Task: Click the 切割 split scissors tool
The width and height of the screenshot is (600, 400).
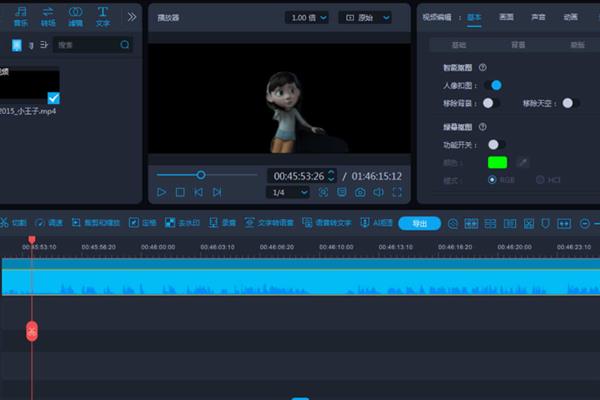Action: click(13, 222)
